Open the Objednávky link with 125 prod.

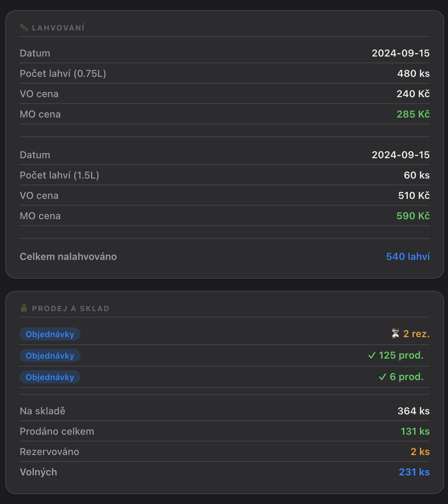pyautogui.click(x=50, y=356)
